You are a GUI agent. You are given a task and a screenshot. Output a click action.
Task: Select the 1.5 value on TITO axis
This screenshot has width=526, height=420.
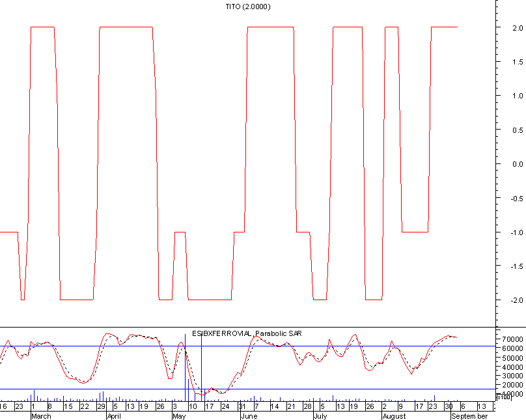coord(518,62)
